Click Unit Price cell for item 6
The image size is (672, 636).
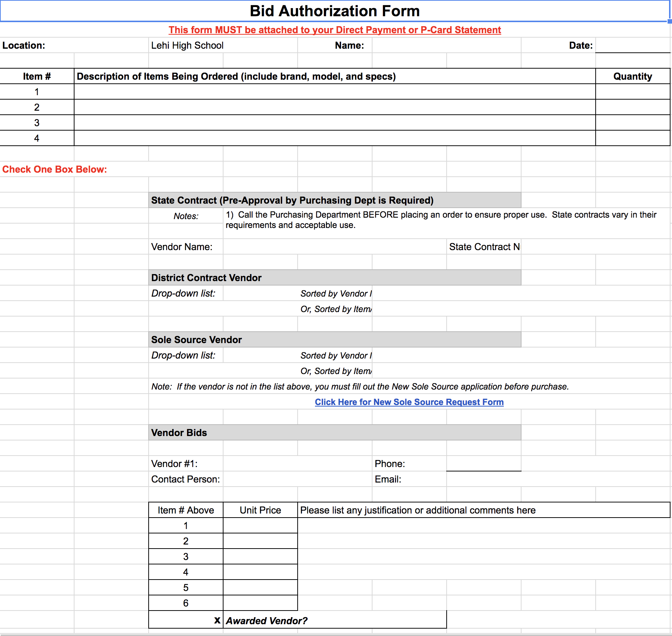pyautogui.click(x=260, y=603)
